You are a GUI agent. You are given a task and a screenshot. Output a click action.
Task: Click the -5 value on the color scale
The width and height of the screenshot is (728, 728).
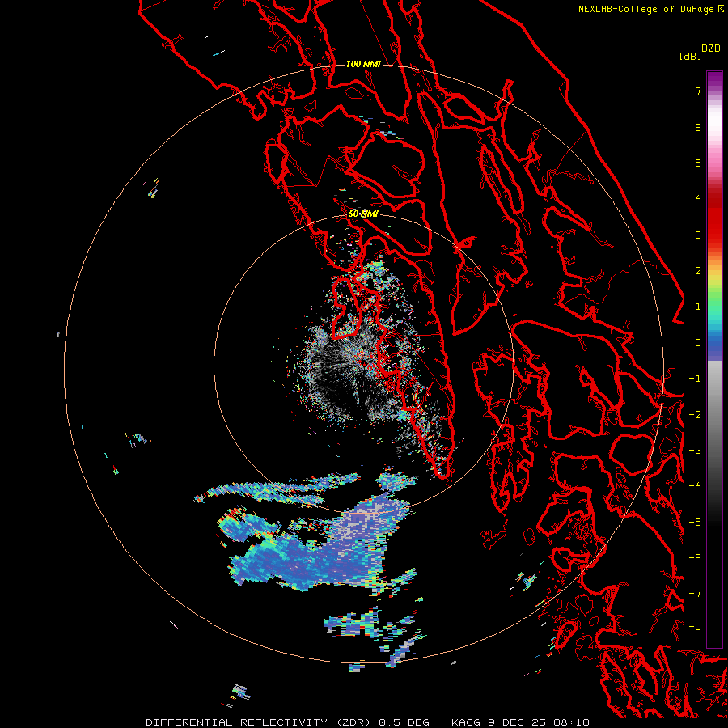click(695, 522)
